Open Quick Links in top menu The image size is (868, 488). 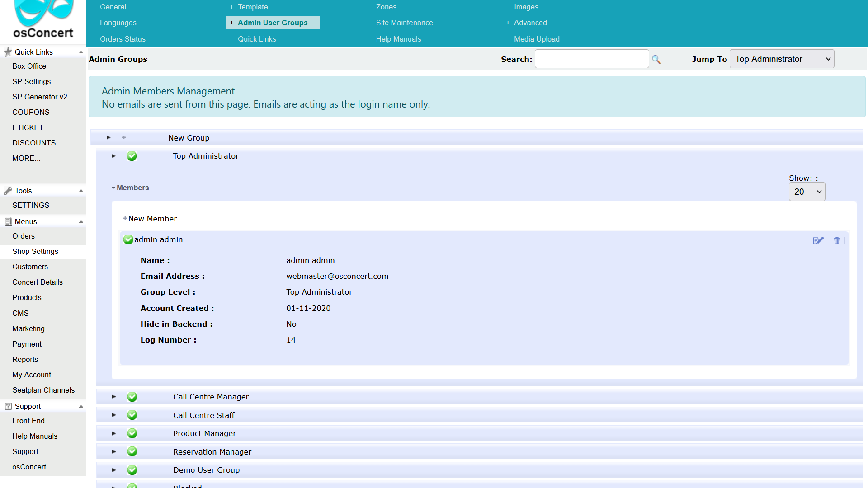click(257, 39)
